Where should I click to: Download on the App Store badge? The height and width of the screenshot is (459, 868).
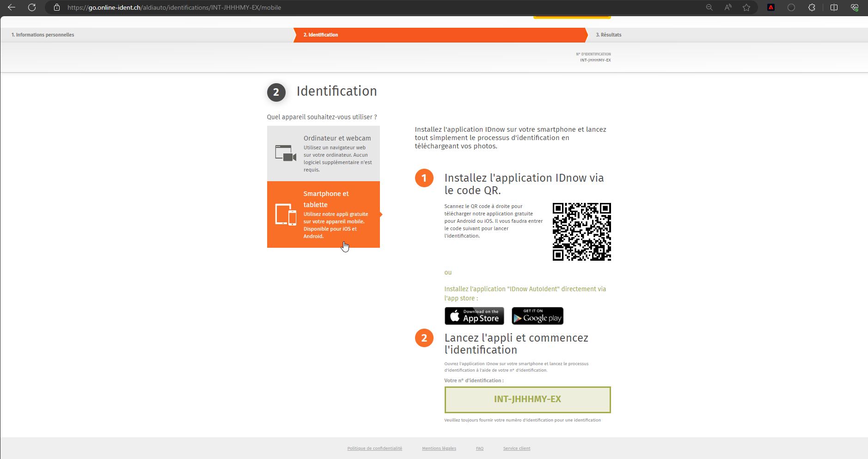tap(474, 316)
